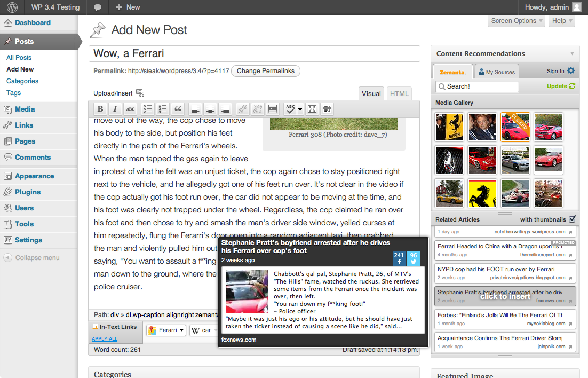588x378 pixels.
Task: Expand the Help panel
Action: point(562,21)
